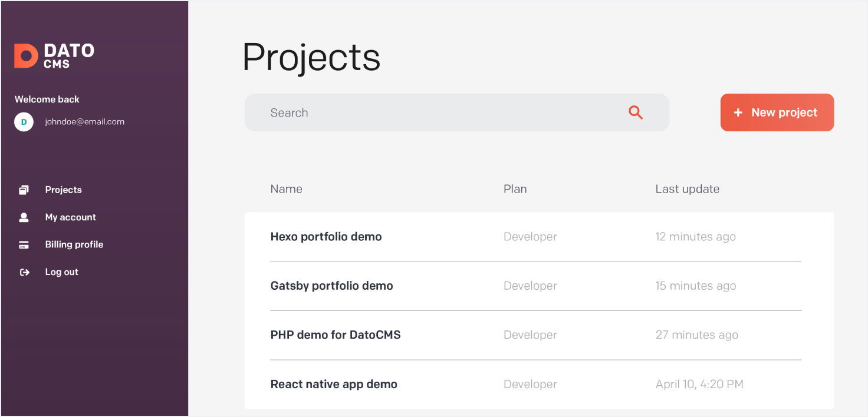Open Billing profile section

tap(74, 244)
